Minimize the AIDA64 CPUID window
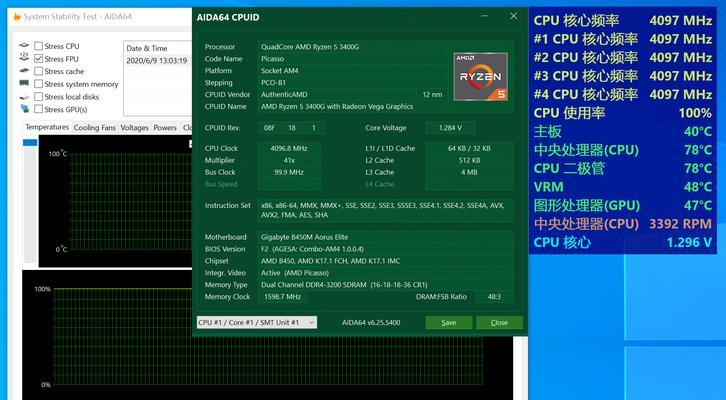The width and height of the screenshot is (726, 400). 484,16
